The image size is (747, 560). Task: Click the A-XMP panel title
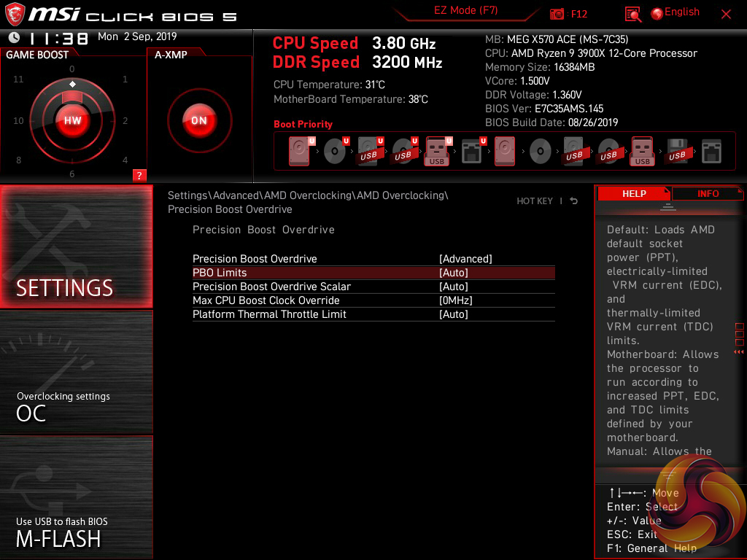(x=171, y=55)
